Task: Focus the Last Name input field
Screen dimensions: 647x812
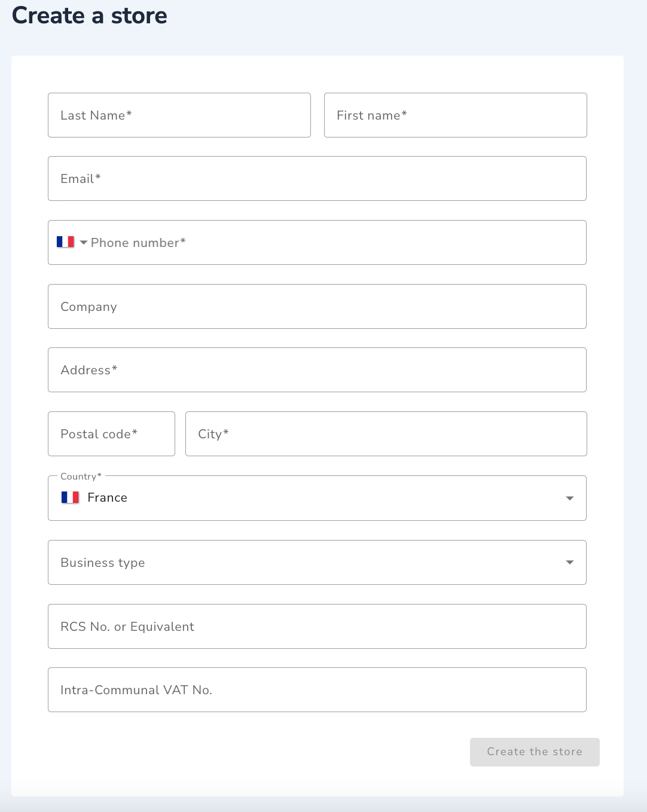Action: pyautogui.click(x=179, y=115)
